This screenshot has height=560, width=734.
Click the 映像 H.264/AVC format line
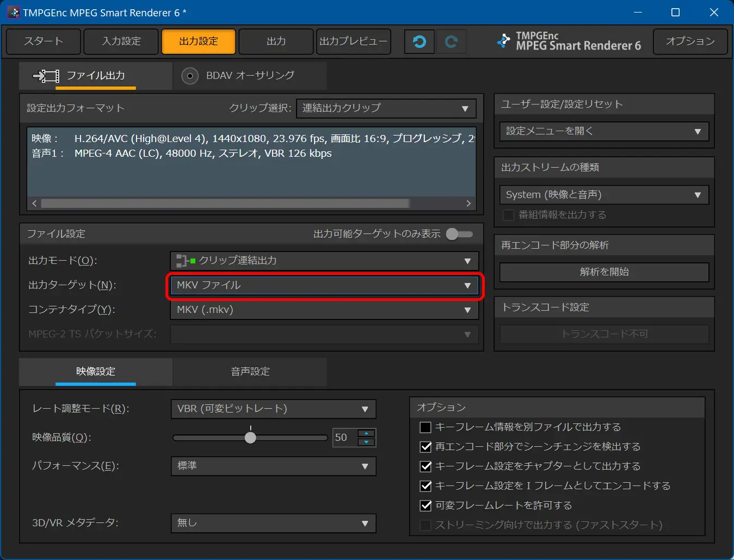(253, 139)
